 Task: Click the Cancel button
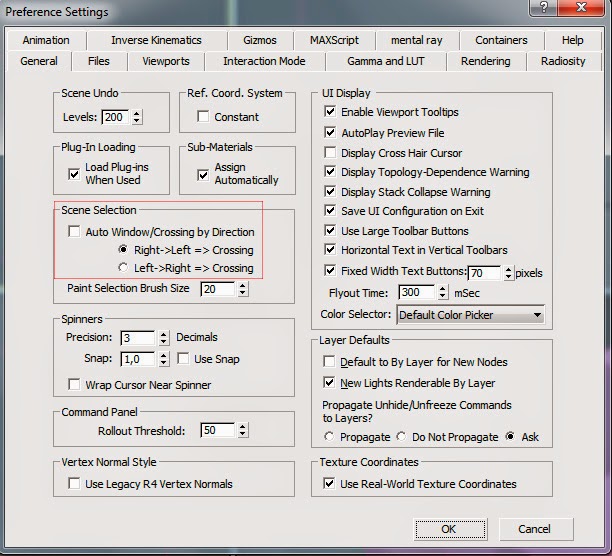point(536,529)
